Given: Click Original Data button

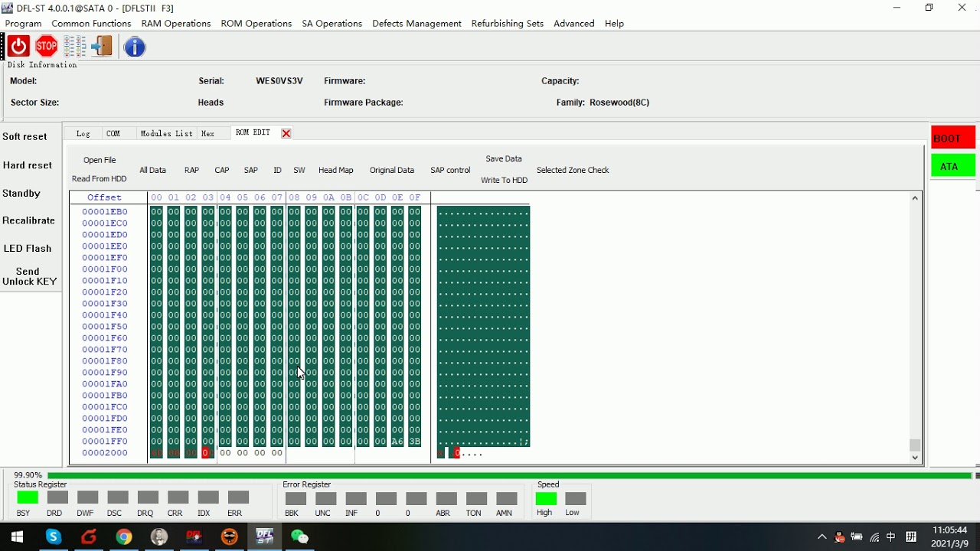Looking at the screenshot, I should (392, 170).
